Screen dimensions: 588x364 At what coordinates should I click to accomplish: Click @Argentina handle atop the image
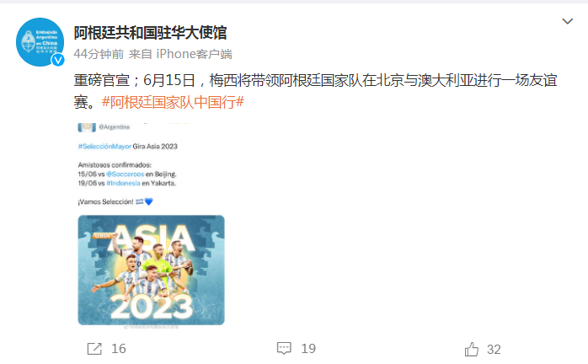click(115, 127)
